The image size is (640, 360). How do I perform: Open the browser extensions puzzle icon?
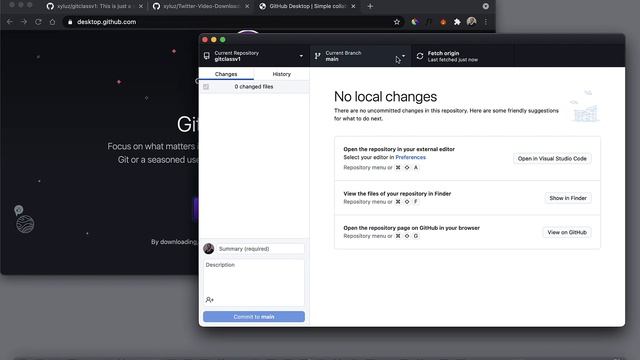[x=457, y=22]
